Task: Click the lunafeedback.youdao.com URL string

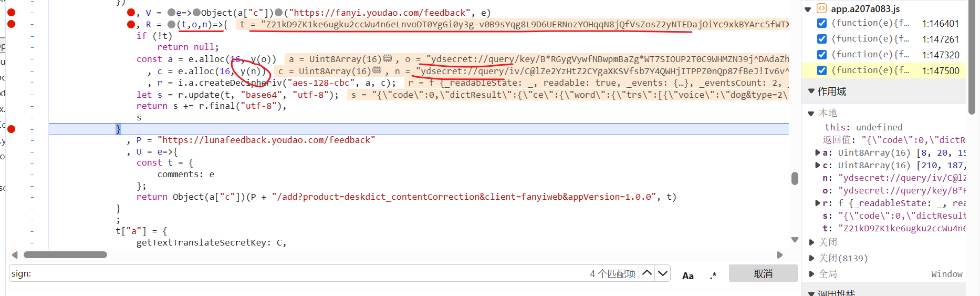Action: tap(266, 140)
